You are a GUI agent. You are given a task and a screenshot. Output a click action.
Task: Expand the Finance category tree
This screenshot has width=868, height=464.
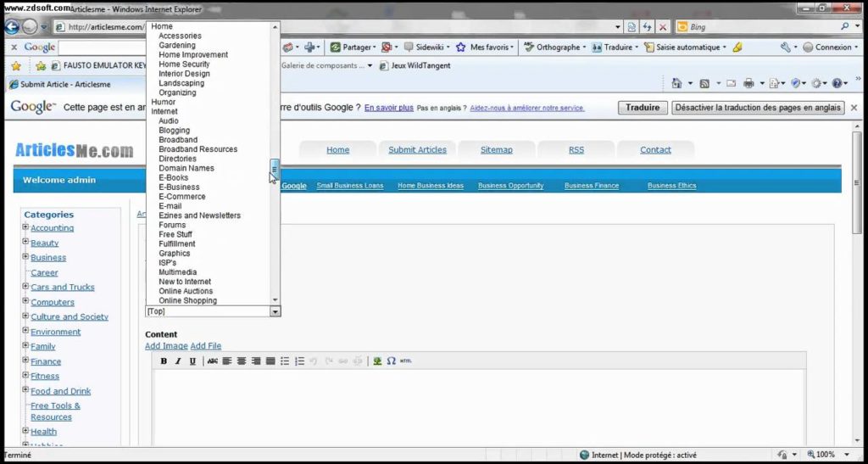25,361
